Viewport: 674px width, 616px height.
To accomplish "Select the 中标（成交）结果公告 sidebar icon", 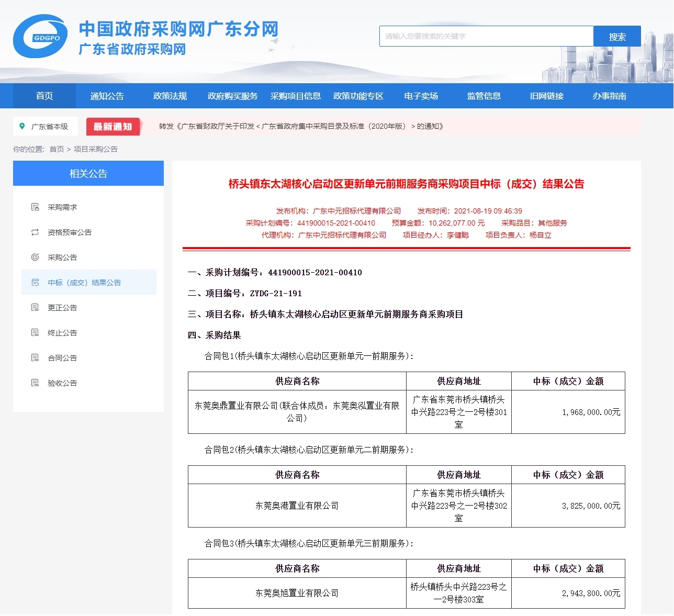I will pos(35,282).
